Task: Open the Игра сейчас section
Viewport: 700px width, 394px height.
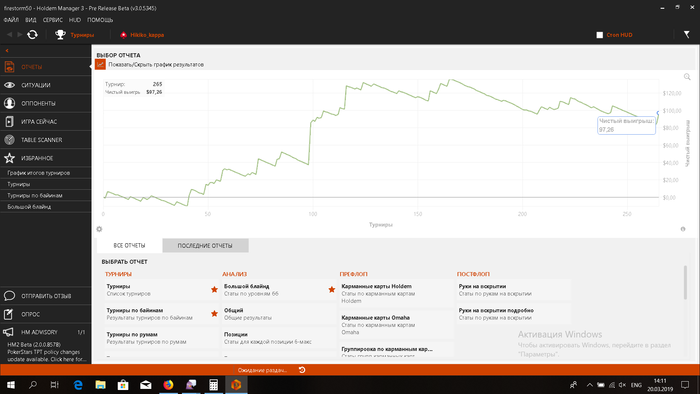Action: (x=46, y=121)
